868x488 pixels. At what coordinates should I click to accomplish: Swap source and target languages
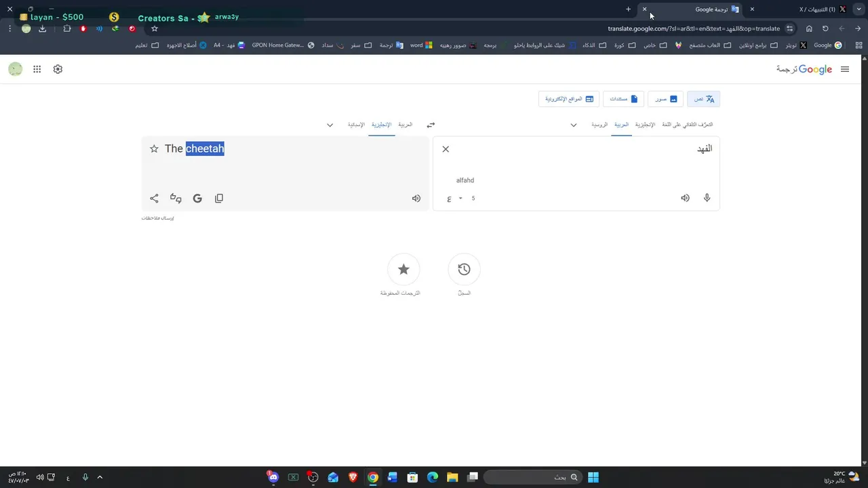[x=431, y=125]
